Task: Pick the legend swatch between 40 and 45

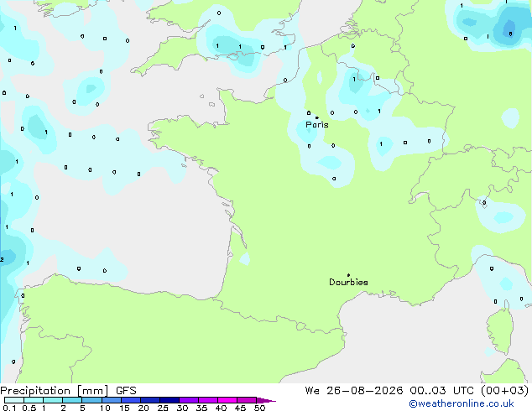Action: [x=227, y=400]
